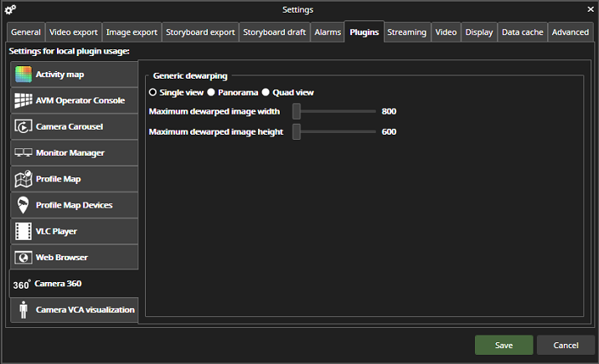Open the Advanced tab
The width and height of the screenshot is (599, 364).
[571, 33]
